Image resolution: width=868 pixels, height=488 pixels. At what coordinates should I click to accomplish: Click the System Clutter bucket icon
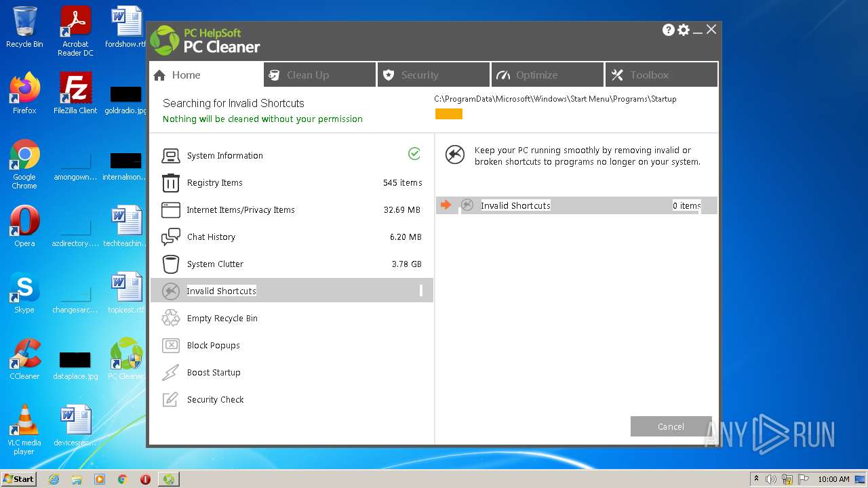tap(171, 264)
